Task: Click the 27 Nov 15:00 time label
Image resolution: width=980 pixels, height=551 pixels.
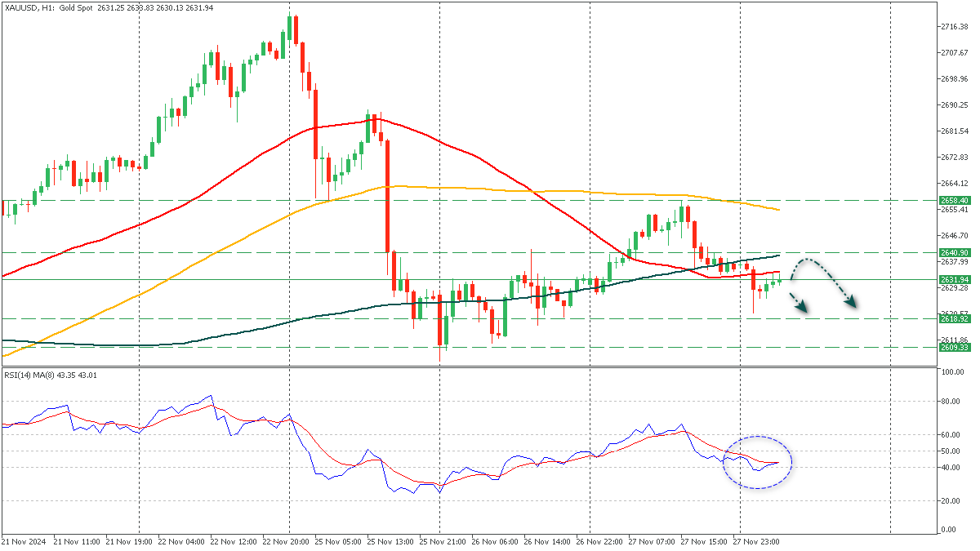Action: coord(704,541)
